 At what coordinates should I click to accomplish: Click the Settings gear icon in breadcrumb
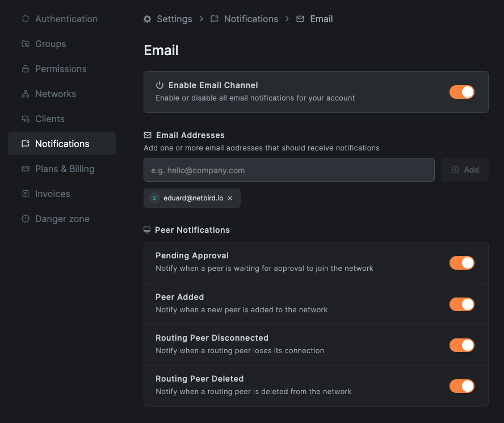point(148,19)
